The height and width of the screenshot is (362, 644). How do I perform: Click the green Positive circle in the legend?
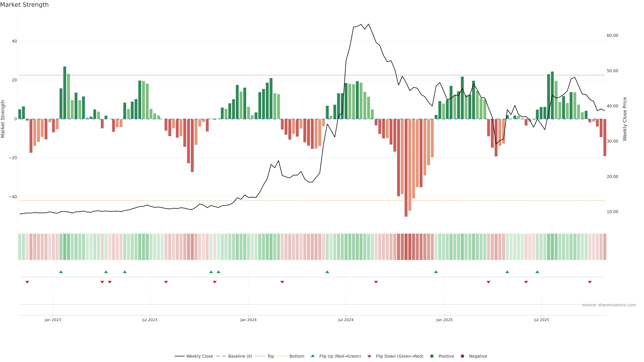coord(432,356)
